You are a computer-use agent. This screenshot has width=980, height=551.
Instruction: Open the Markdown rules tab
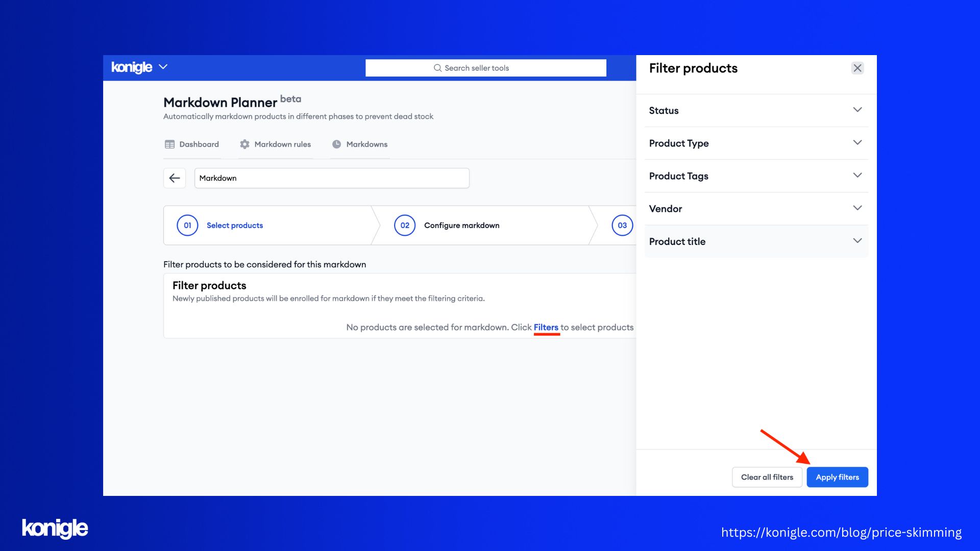point(275,144)
